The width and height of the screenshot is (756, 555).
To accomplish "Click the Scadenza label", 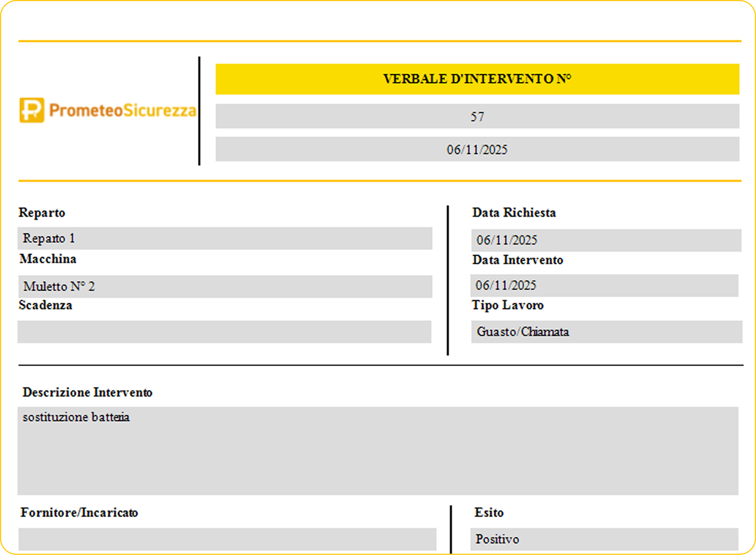I will [45, 305].
